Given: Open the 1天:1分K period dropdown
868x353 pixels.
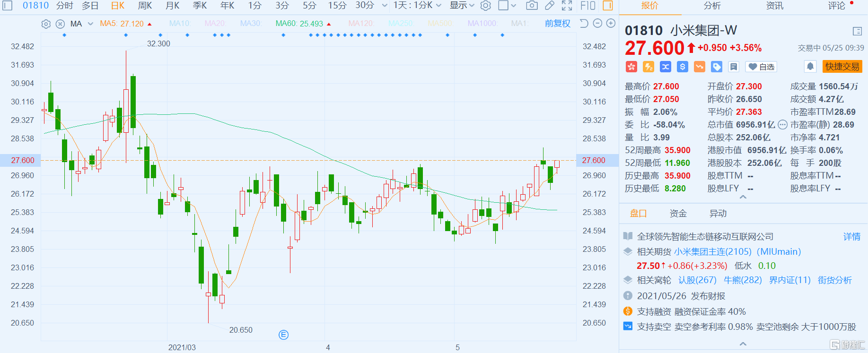Looking at the screenshot, I should click(417, 6).
